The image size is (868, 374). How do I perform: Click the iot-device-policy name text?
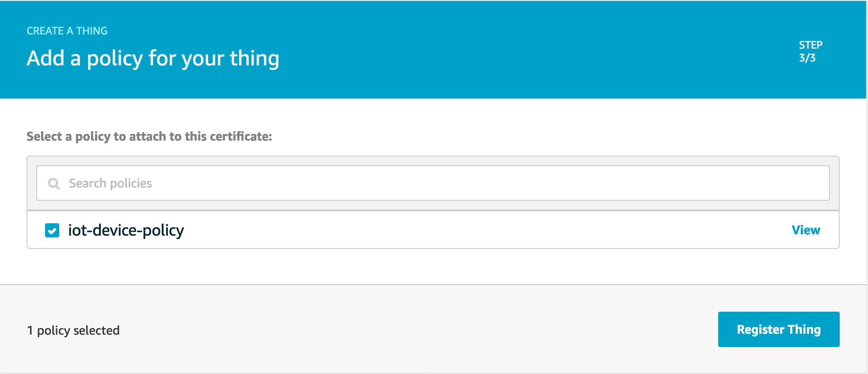point(126,230)
